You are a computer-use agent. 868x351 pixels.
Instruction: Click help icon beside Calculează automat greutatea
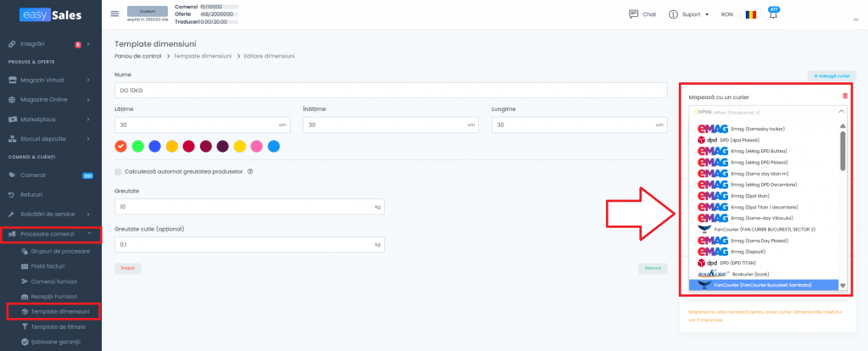(x=250, y=171)
